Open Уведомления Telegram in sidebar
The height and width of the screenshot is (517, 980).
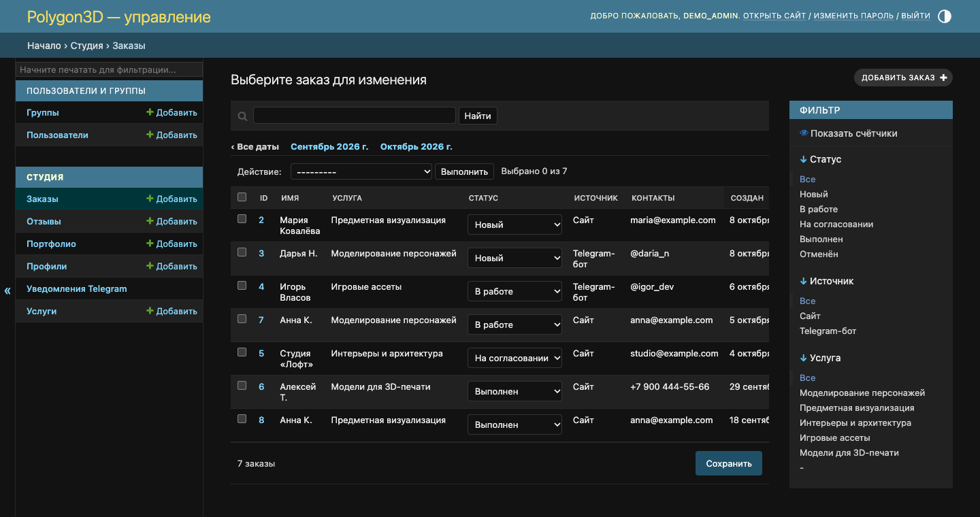(77, 289)
